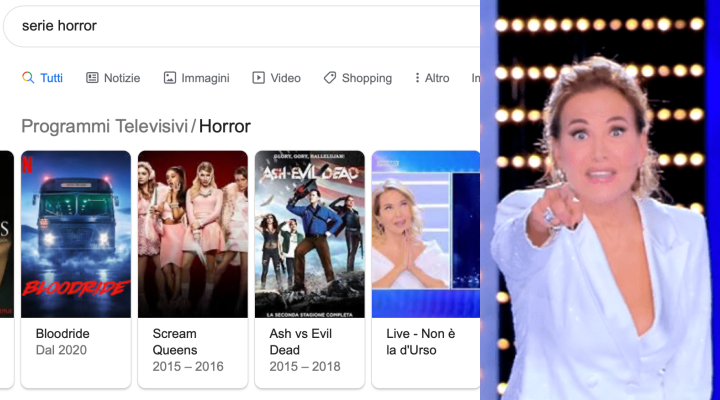Click the 'Live - Non è la d'Urso' title
Image resolution: width=720 pixels, height=400 pixels.
coord(421,342)
